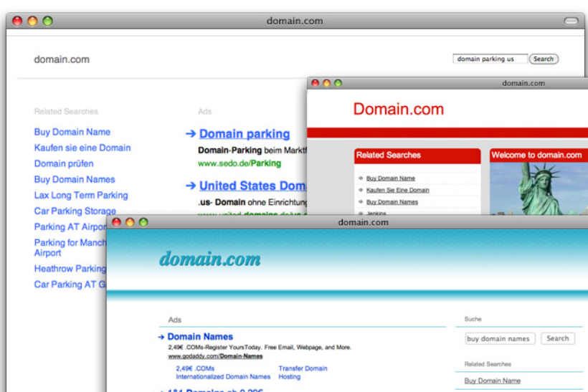Open the 'Kaufen sie eine Domain' link in white window

click(x=82, y=148)
